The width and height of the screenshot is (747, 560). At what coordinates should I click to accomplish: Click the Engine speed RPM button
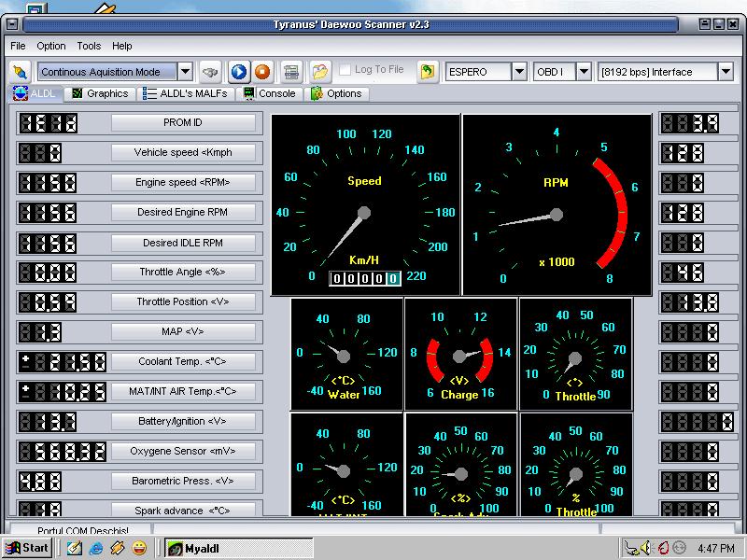(x=183, y=182)
